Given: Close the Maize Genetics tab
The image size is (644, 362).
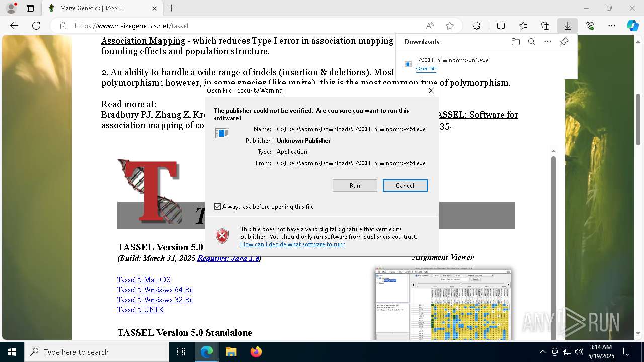Looking at the screenshot, I should point(154,8).
